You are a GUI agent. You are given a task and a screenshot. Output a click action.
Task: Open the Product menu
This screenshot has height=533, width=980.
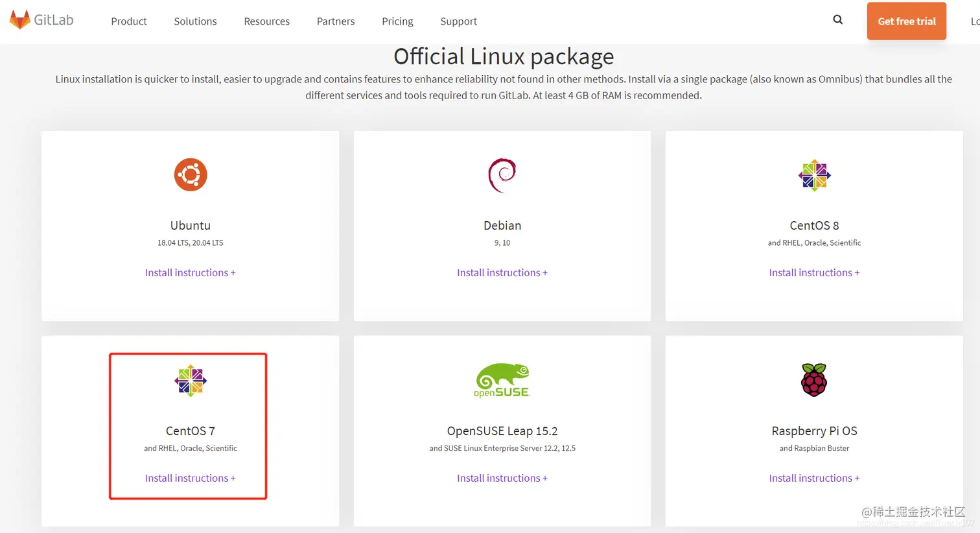129,21
